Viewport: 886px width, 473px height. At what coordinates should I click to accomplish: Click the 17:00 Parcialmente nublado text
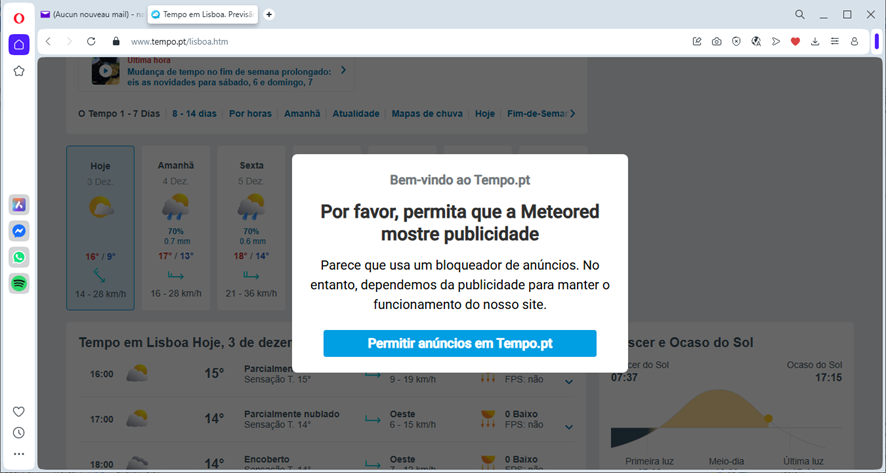(x=292, y=414)
